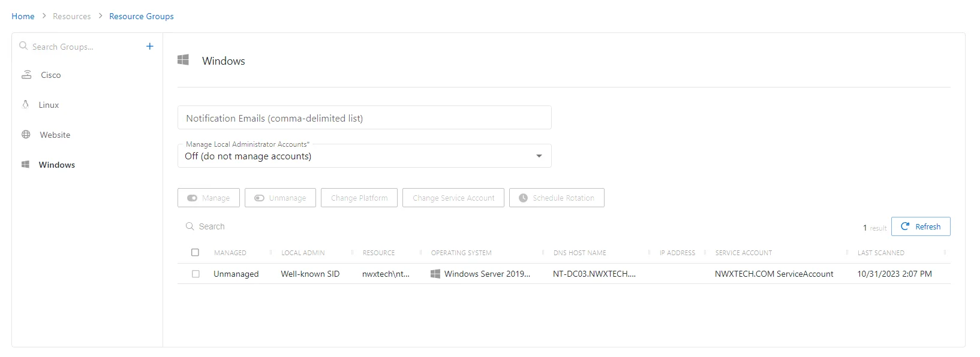Click NWXTECH.COM ServiceAccount cell
980x357 pixels.
pyautogui.click(x=774, y=274)
